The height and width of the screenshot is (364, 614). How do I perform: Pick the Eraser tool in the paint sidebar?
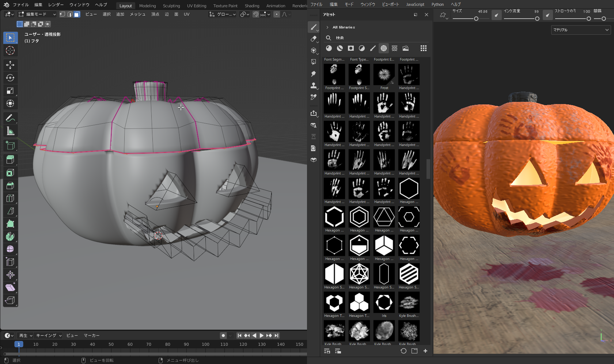coord(314,39)
